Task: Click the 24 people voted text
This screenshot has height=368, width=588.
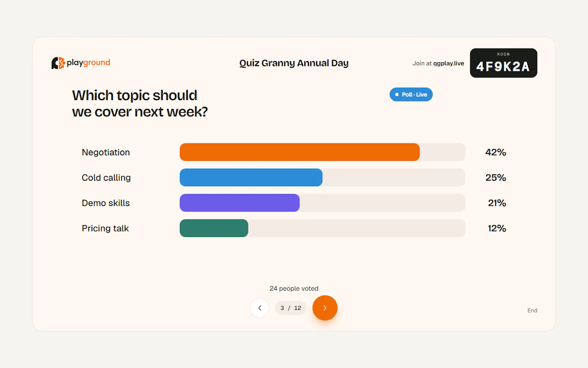Action: click(294, 289)
